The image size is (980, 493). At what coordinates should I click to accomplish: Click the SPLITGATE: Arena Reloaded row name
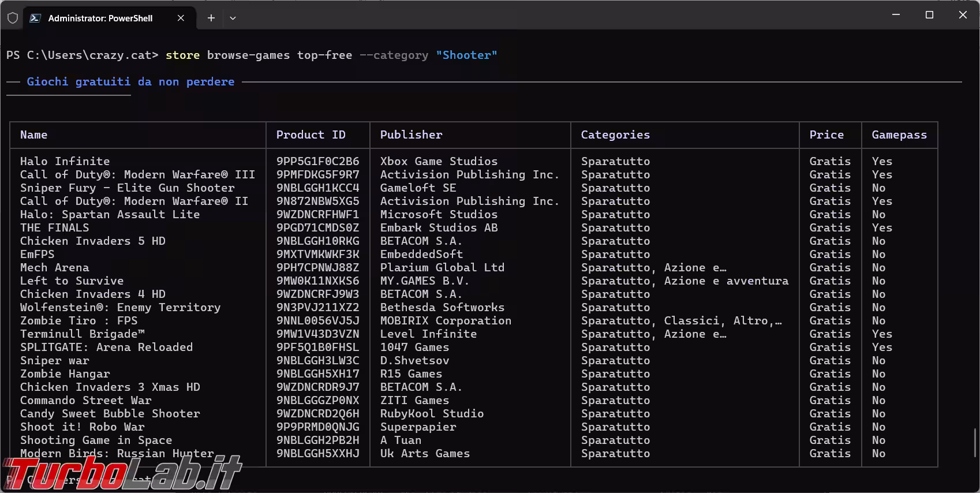pos(106,347)
